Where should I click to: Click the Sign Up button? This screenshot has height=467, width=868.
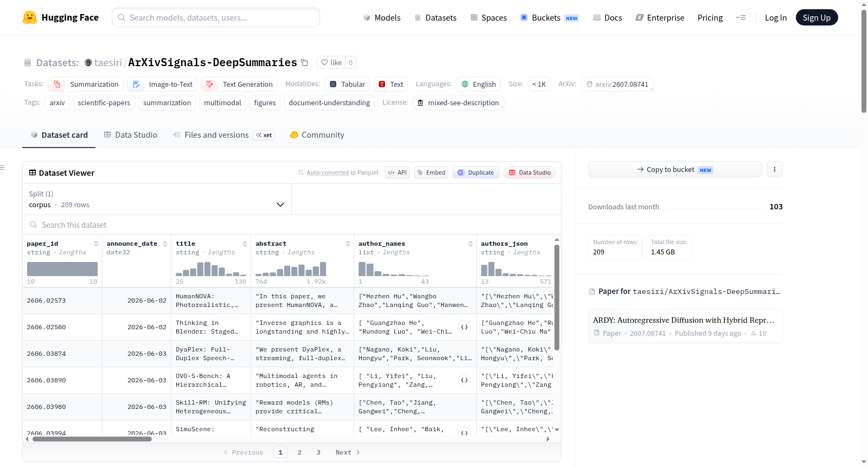[x=816, y=18]
